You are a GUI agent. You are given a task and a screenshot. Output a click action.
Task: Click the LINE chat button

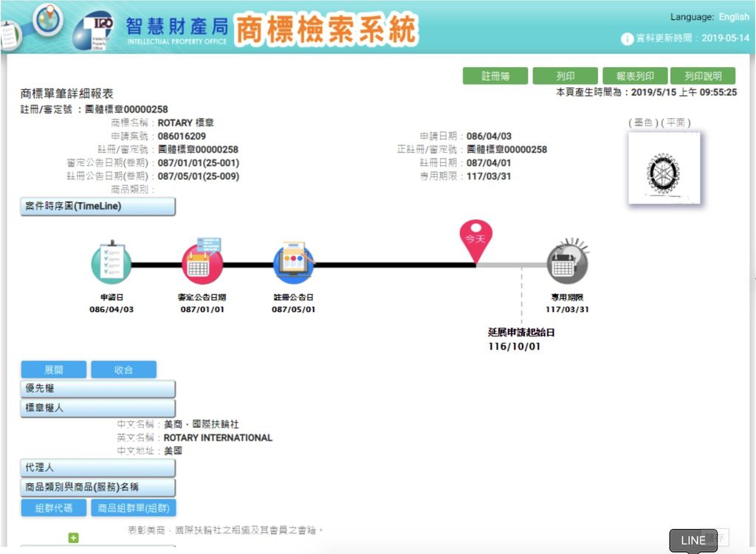pyautogui.click(x=693, y=541)
